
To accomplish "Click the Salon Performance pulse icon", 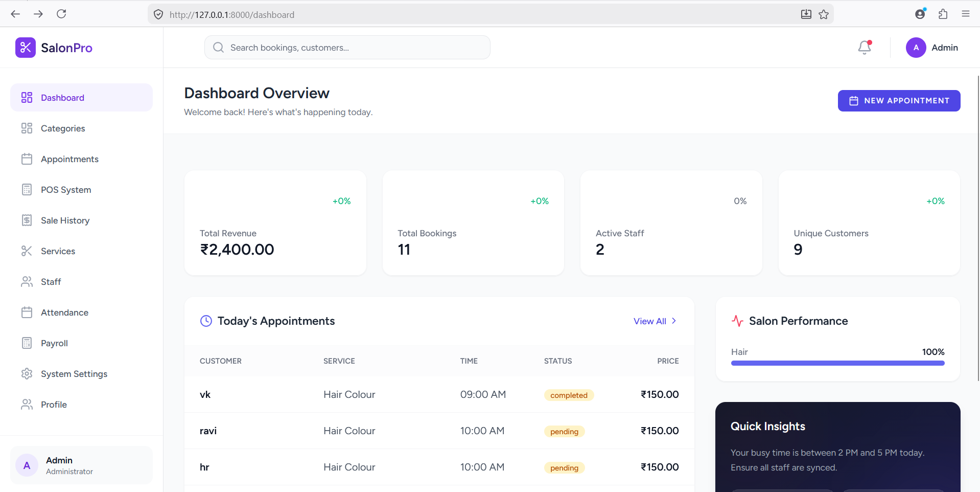I will tap(737, 321).
